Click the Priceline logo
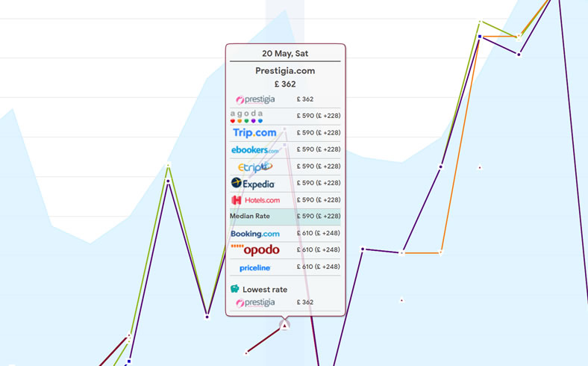This screenshot has height=366, width=588. (x=255, y=267)
